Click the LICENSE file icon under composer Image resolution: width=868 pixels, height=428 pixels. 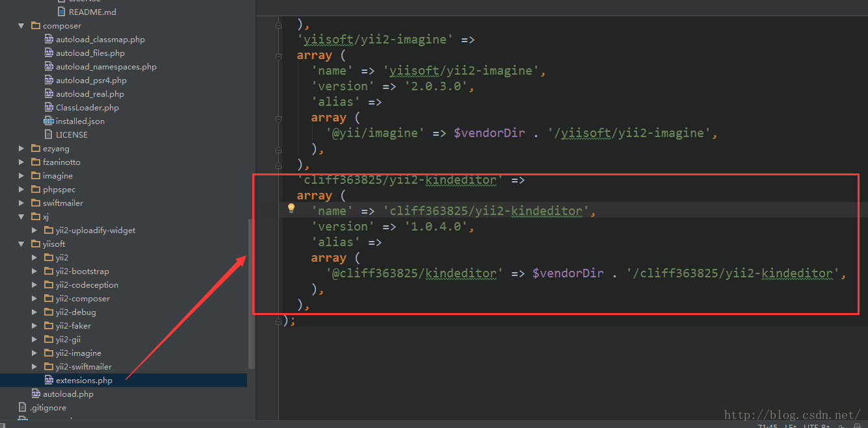(x=49, y=134)
